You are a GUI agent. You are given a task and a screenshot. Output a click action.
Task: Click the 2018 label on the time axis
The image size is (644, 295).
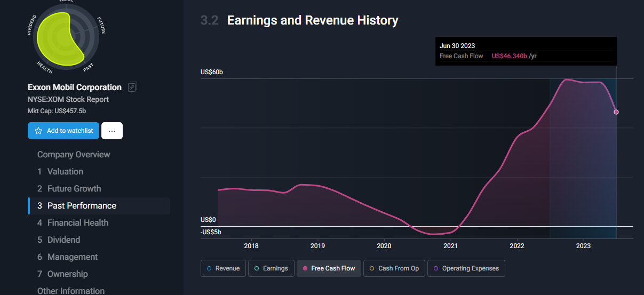click(251, 246)
